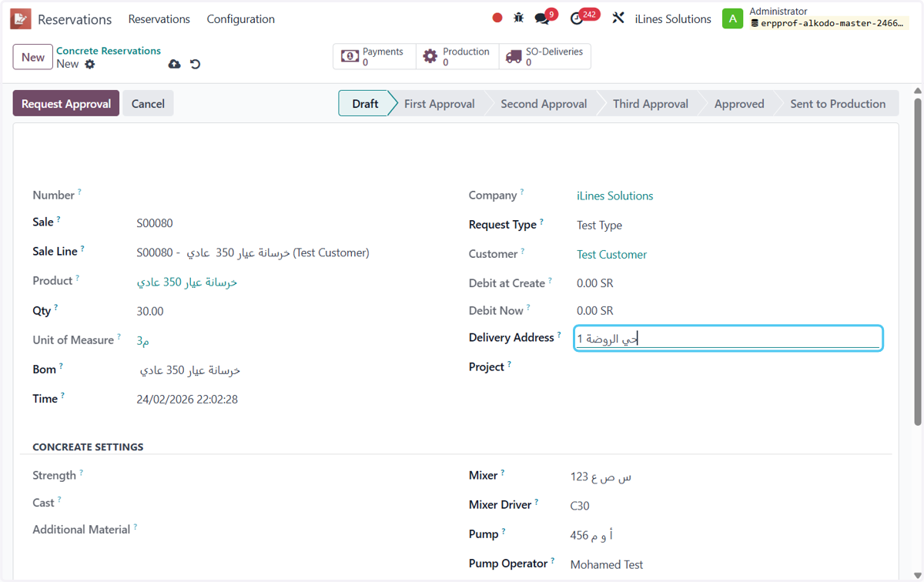The width and height of the screenshot is (924, 582).
Task: Open the Payments smart button
Action: click(x=374, y=56)
